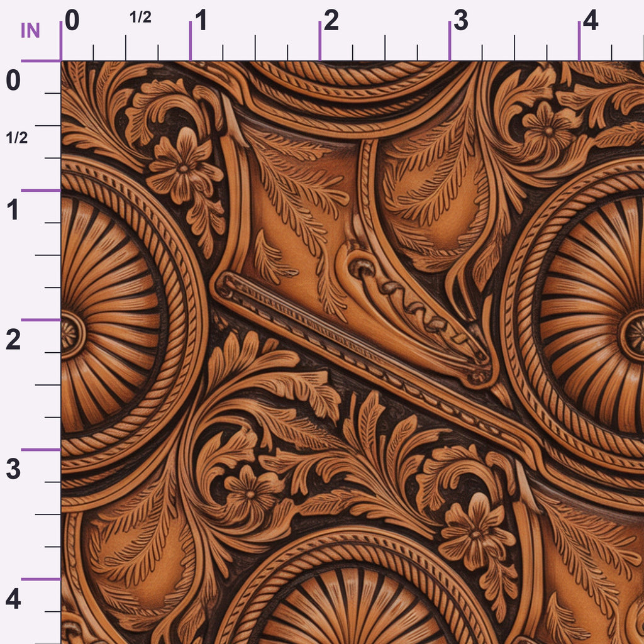Screen dimensions: 644x644
Task: Click the purple "IN" unit label
Action: (x=30, y=30)
